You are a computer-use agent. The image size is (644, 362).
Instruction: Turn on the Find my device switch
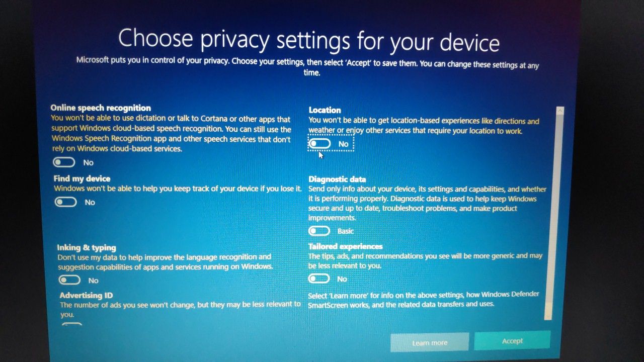click(x=66, y=202)
